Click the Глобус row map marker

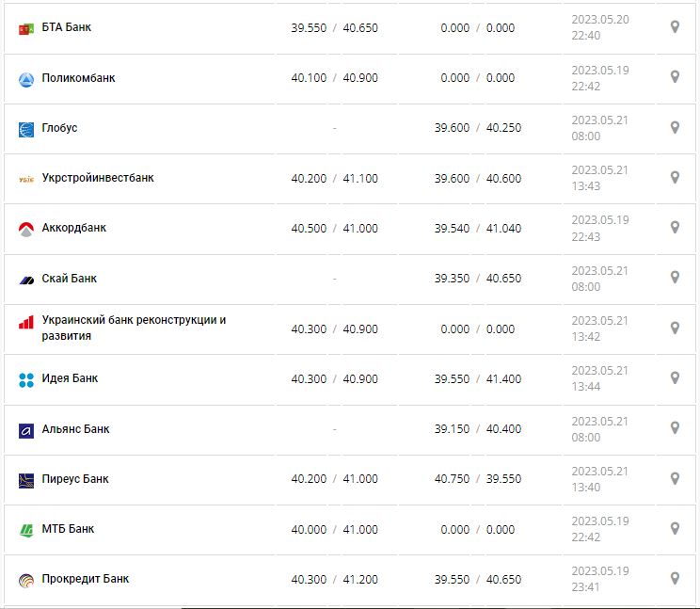[x=675, y=127]
